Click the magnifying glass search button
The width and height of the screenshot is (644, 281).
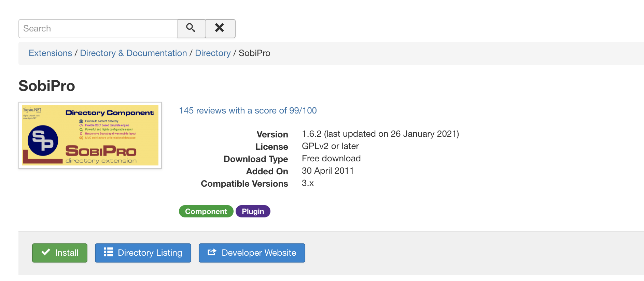(x=191, y=28)
